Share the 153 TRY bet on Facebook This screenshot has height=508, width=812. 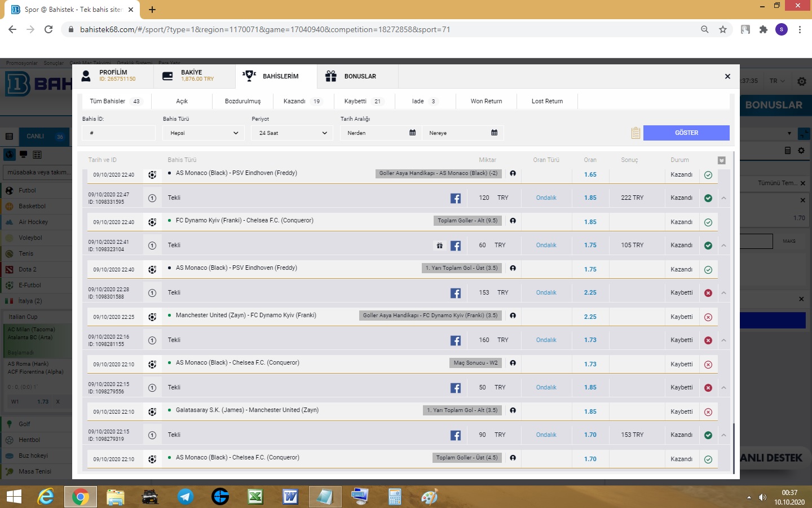point(456,293)
